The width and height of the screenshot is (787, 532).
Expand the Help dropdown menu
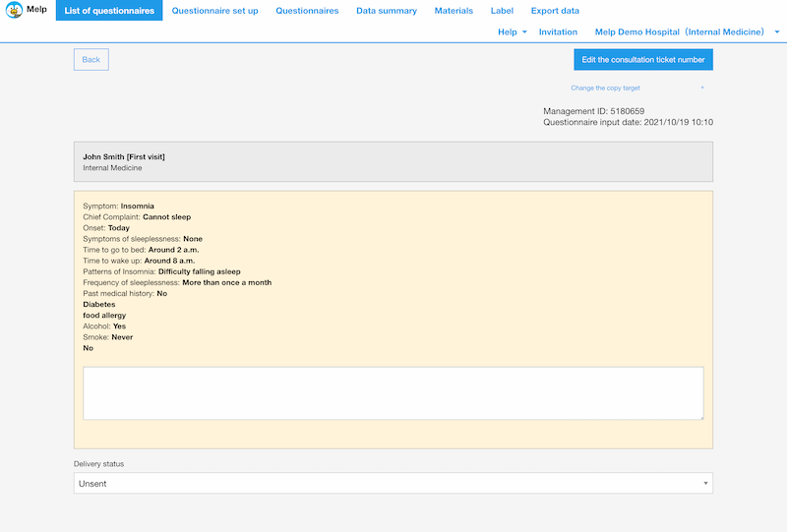pyautogui.click(x=513, y=31)
